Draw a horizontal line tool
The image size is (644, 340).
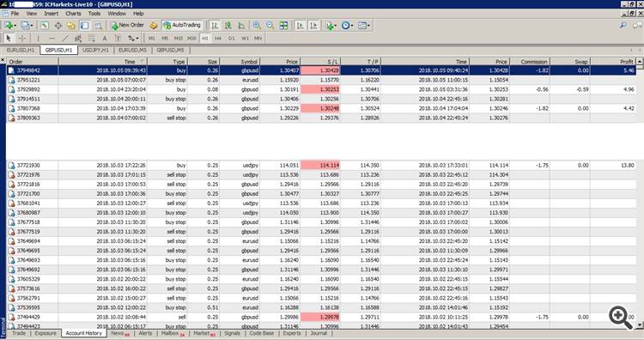click(x=52, y=38)
